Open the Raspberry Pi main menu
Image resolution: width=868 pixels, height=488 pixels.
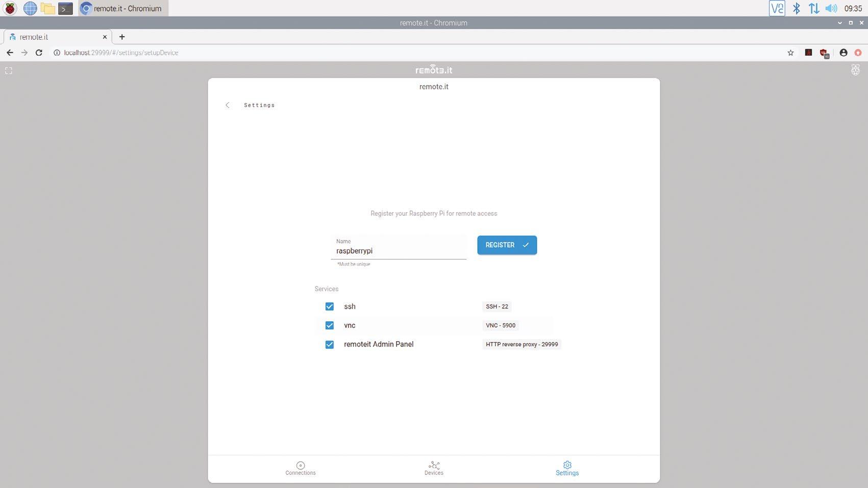coord(10,8)
